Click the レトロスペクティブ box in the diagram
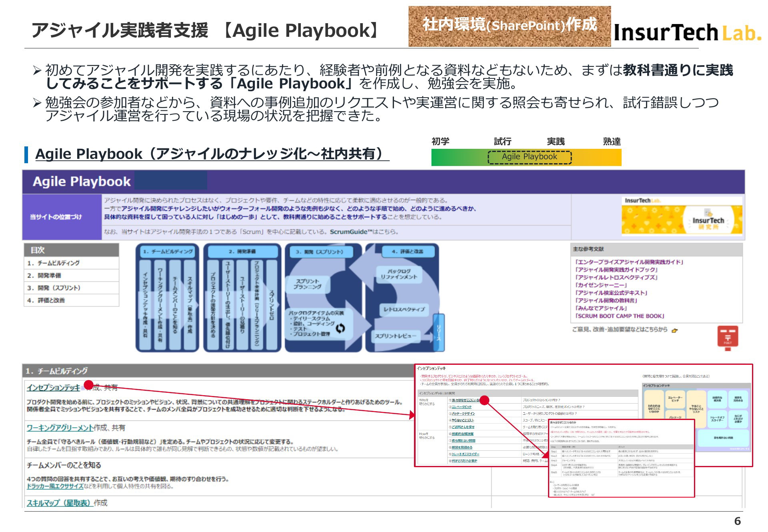 (404, 310)
